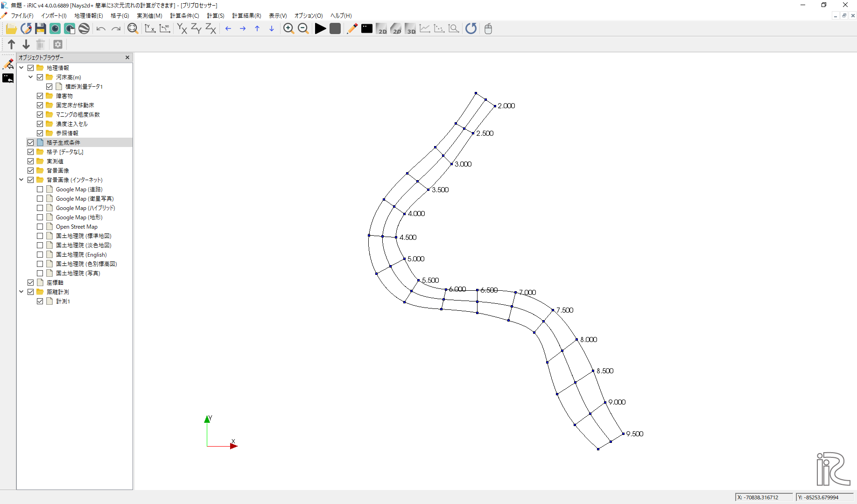Image resolution: width=857 pixels, height=504 pixels.
Task: Collapse the 地理情報 tree node
Action: [x=21, y=68]
